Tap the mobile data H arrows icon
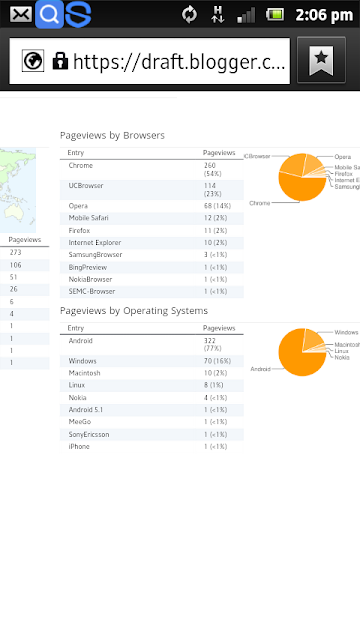 click(218, 15)
